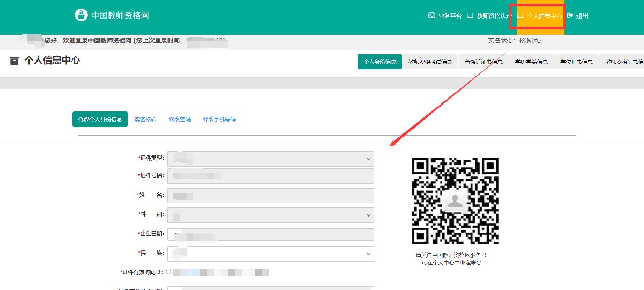Click the 退出 logout icon
Image resolution: width=644 pixels, height=290 pixels.
coord(570,16)
